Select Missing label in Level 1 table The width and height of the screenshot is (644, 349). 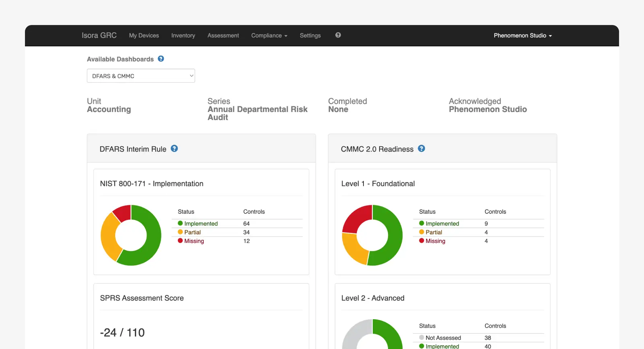click(x=436, y=241)
